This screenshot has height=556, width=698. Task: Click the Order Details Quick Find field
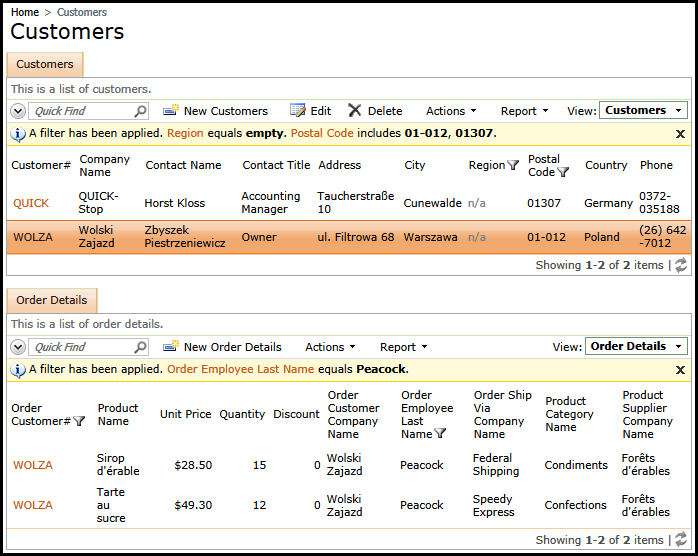point(82,347)
